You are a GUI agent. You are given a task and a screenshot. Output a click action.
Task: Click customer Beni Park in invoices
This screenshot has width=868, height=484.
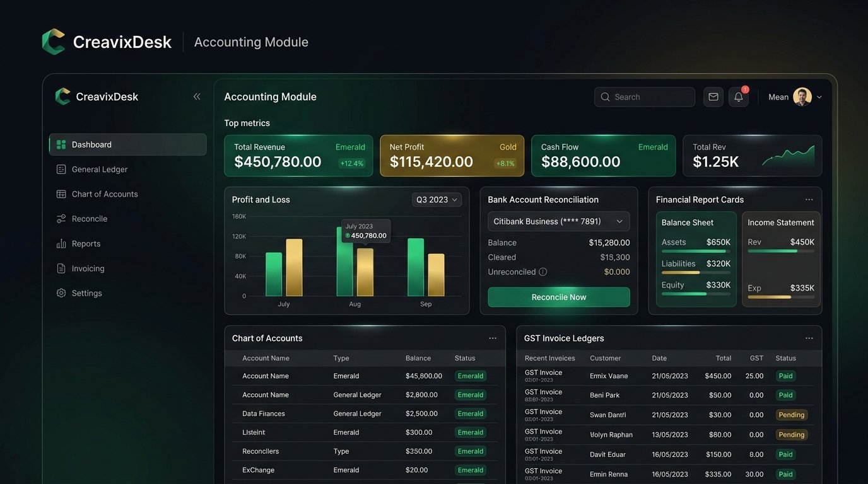(605, 395)
